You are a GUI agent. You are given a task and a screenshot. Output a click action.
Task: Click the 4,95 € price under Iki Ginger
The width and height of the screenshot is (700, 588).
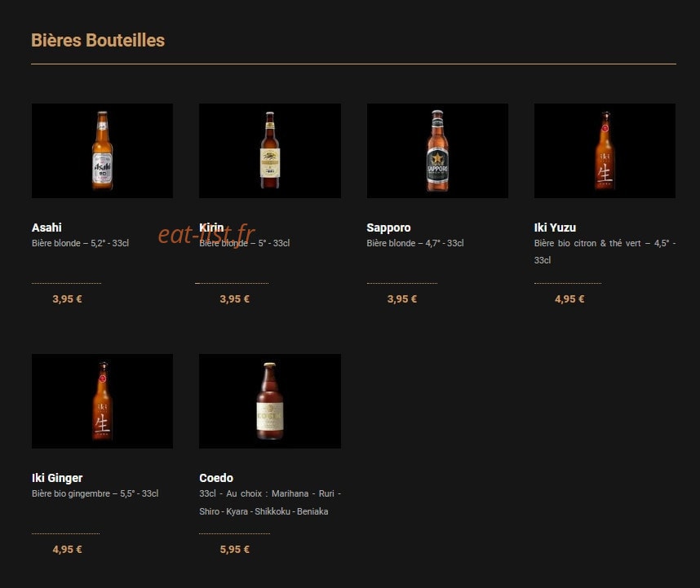coord(67,549)
